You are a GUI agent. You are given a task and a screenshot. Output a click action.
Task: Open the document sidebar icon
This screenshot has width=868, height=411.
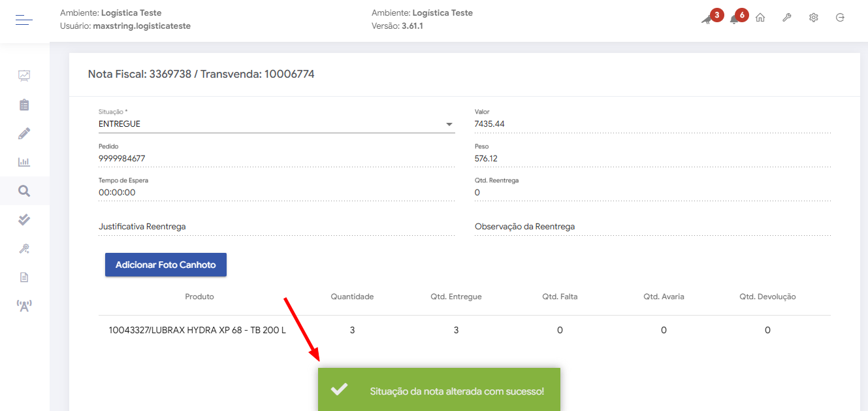pyautogui.click(x=24, y=277)
